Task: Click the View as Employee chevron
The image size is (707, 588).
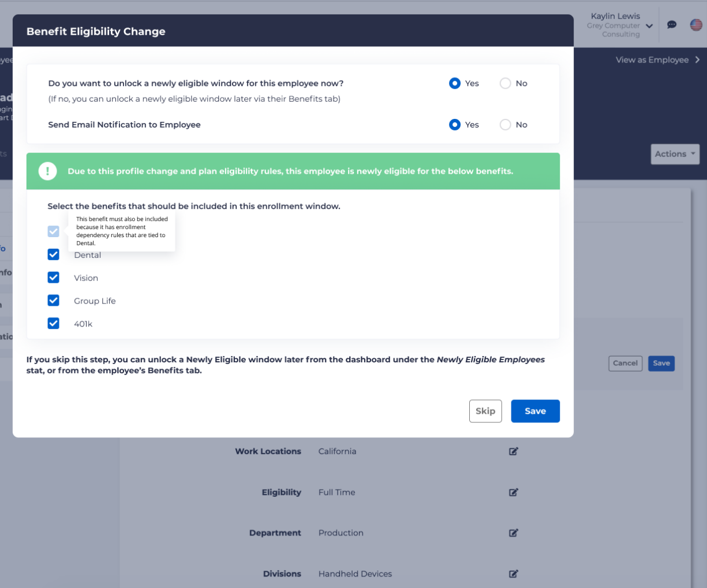Action: pos(697,60)
